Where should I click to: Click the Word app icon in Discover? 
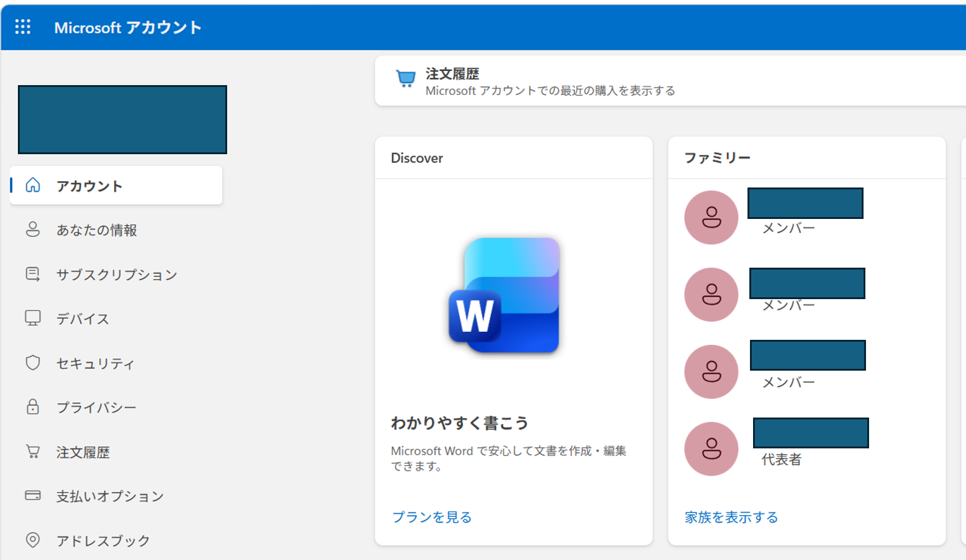point(504,295)
